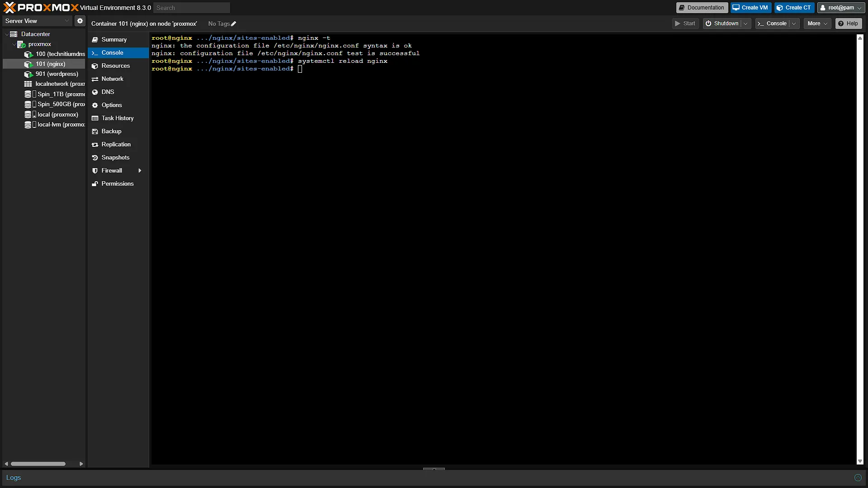This screenshot has height=488, width=868.
Task: Select container 901 (wordpress) icon
Action: [28, 74]
